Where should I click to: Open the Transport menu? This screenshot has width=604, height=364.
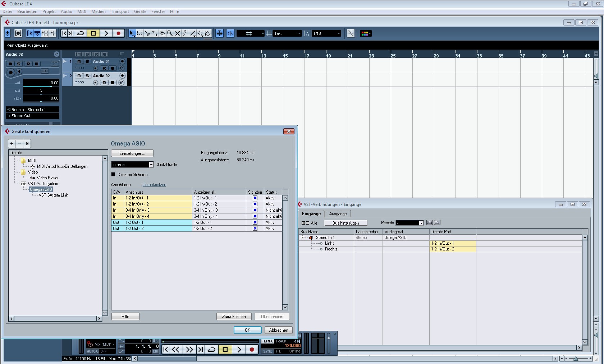[x=120, y=11]
